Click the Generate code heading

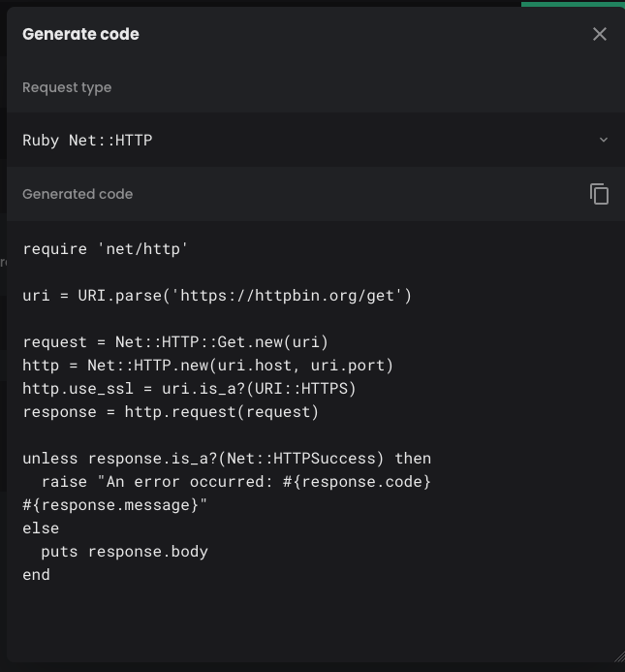click(80, 34)
